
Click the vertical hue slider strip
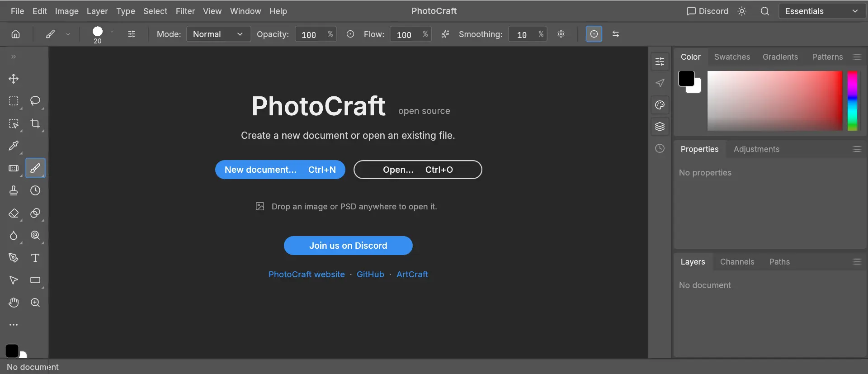853,101
